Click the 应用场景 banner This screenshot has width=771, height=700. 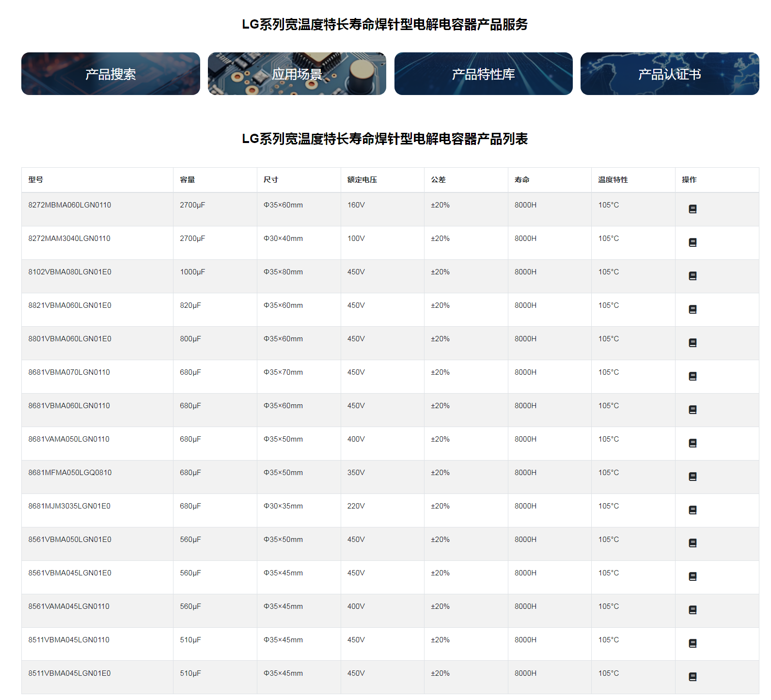pos(297,74)
